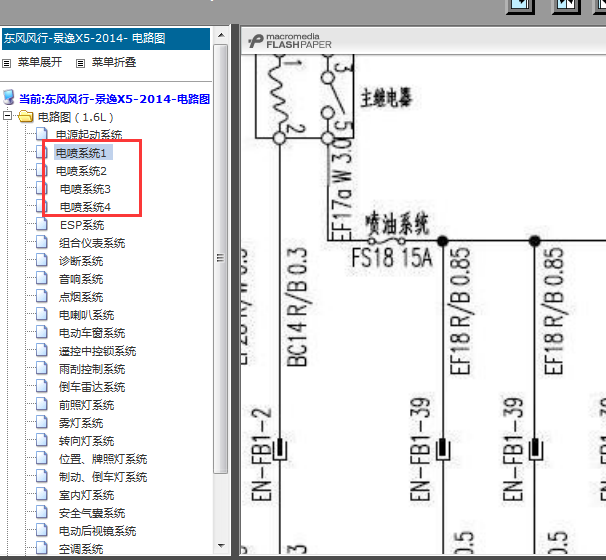
Task: Open 位置、牌照灯系统 diagram
Action: (103, 459)
